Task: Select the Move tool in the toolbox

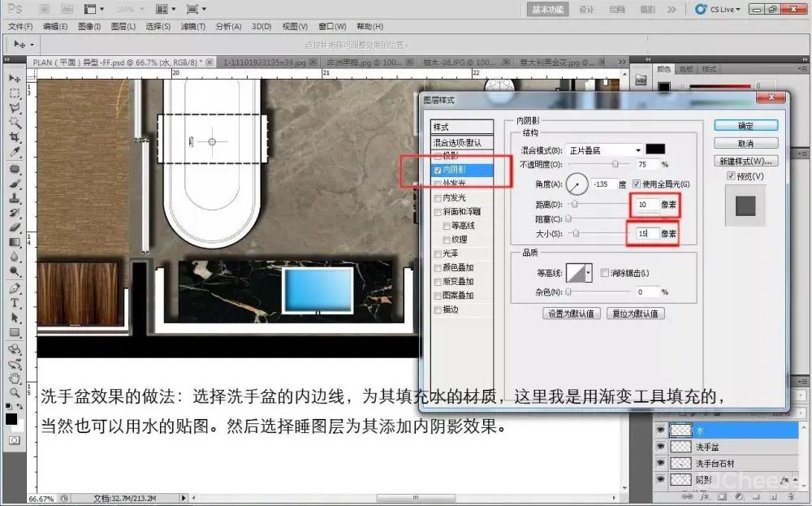Action: [x=15, y=78]
